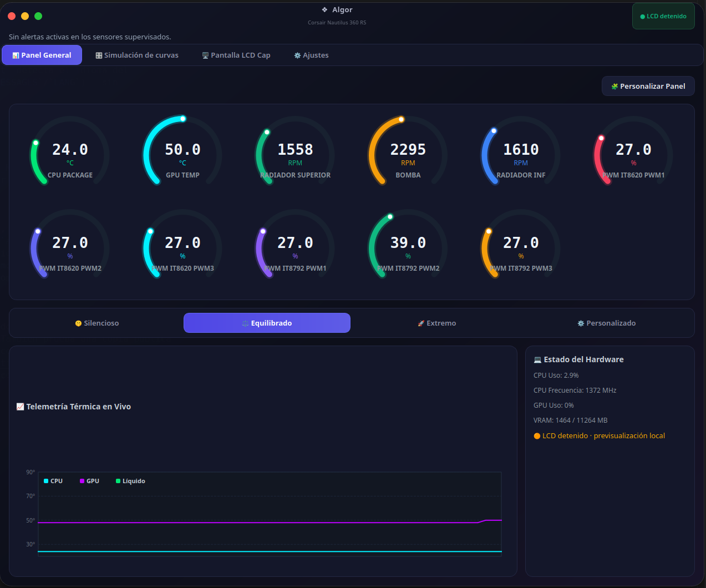Image resolution: width=706 pixels, height=588 pixels.
Task: Click the 'Sin alertas activas' status message
Action: 90,37
